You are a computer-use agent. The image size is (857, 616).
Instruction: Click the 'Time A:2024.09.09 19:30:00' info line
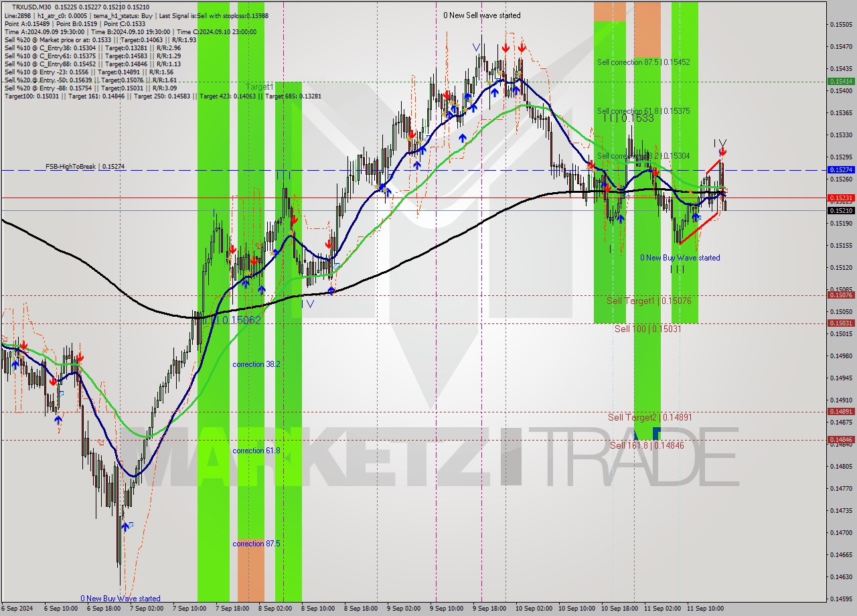[130, 31]
